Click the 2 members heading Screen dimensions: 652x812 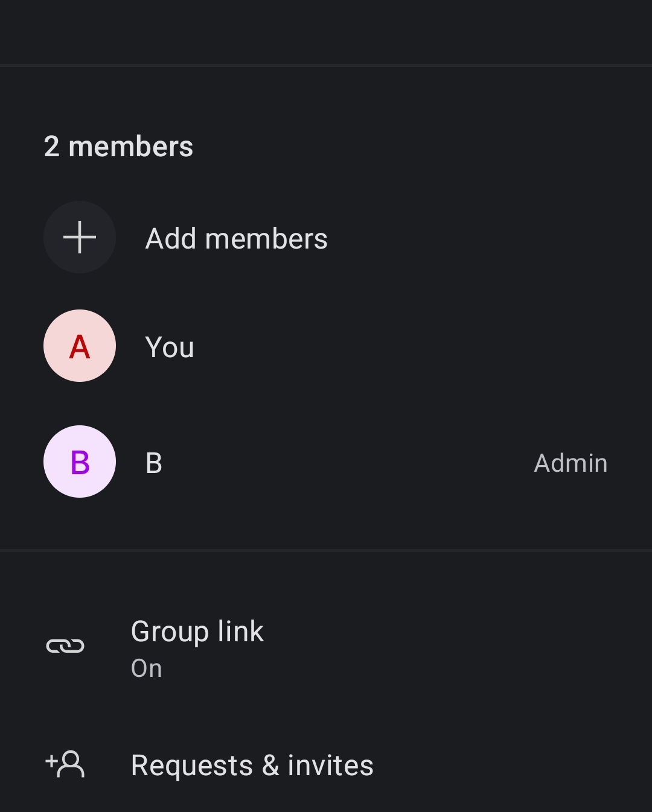tap(118, 147)
